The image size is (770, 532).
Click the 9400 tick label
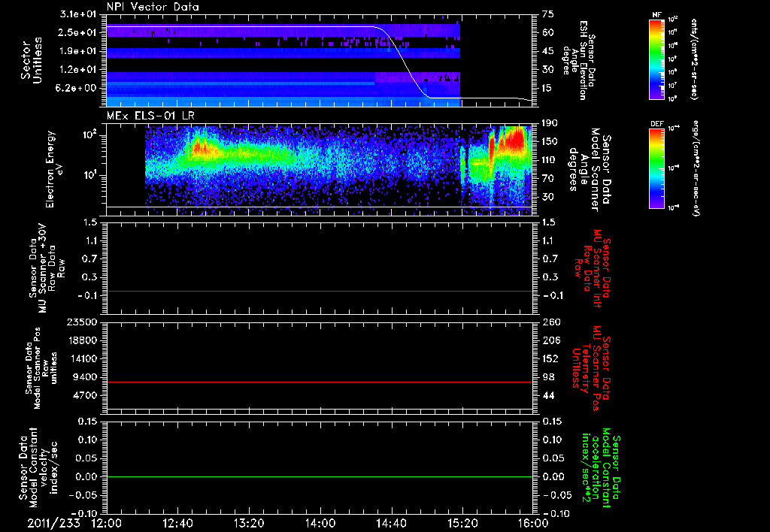86,377
